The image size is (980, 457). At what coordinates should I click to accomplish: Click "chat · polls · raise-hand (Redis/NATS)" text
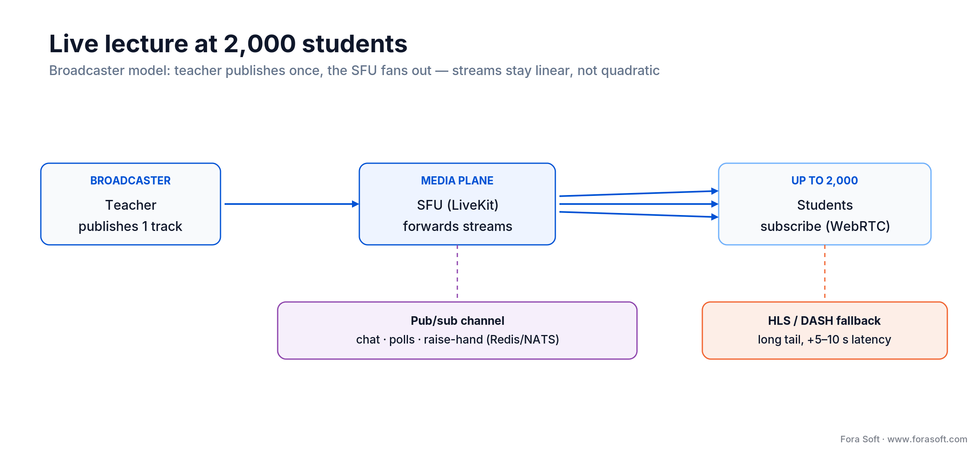pos(457,339)
